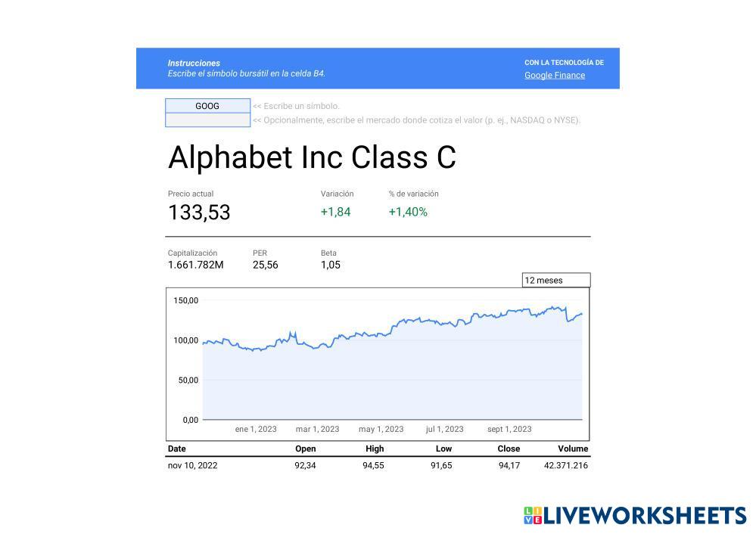Click the Close value 94,17
The width and height of the screenshot is (756, 534).
point(509,466)
